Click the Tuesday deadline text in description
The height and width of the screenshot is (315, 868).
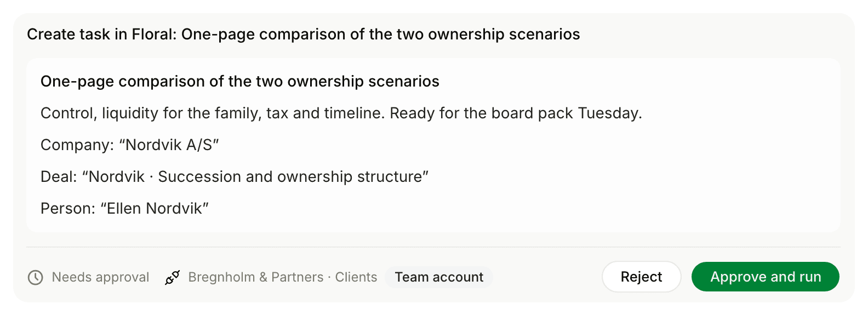[x=610, y=113]
